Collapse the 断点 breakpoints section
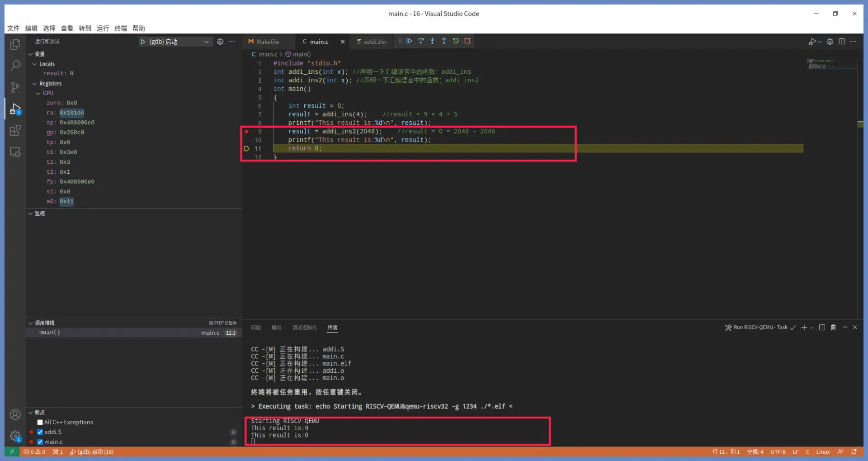The height and width of the screenshot is (461, 868). (x=30, y=413)
